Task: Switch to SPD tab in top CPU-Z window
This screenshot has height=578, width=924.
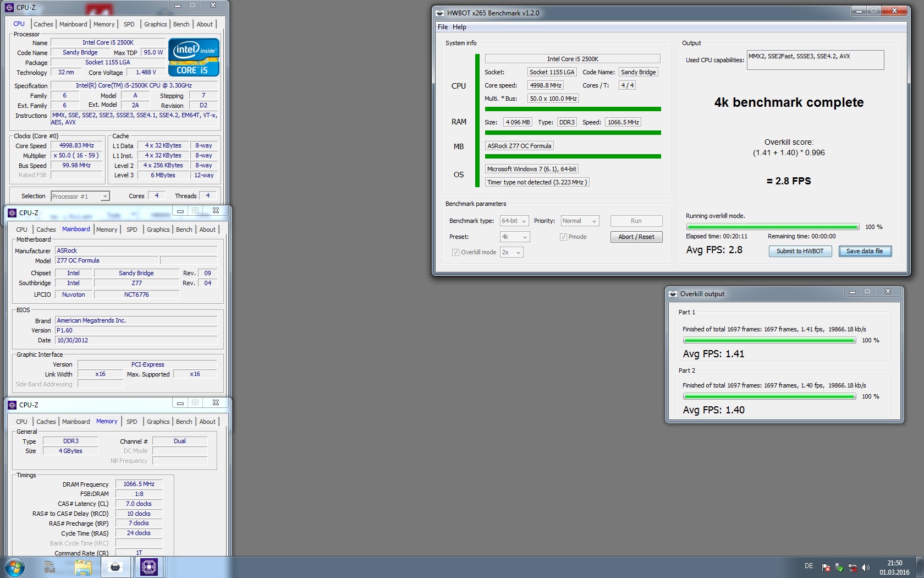Action: [x=129, y=24]
